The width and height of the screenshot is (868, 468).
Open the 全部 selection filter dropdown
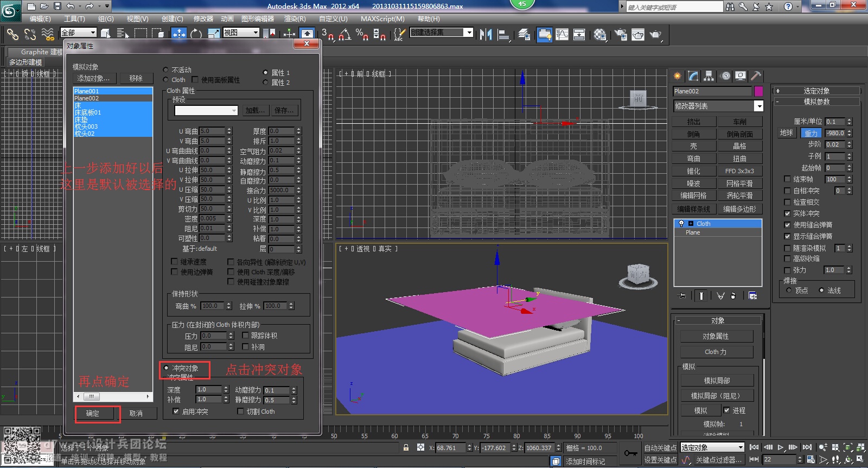[x=78, y=33]
